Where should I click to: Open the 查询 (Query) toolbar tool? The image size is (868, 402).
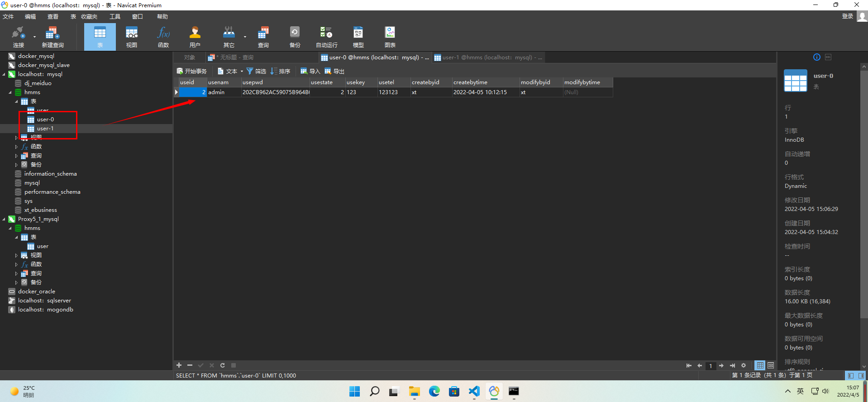[263, 36]
